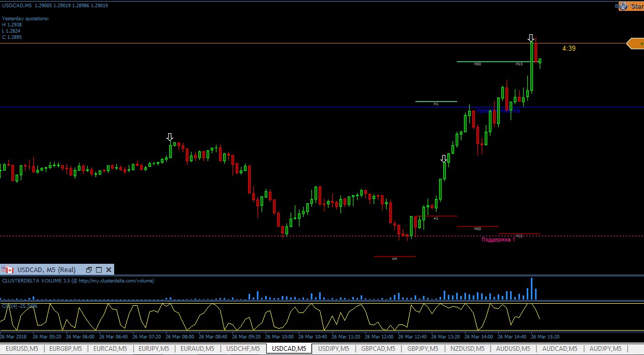644x355 pixels.
Task: Click yesterday's high value H 1.2938
Action: coord(12,25)
